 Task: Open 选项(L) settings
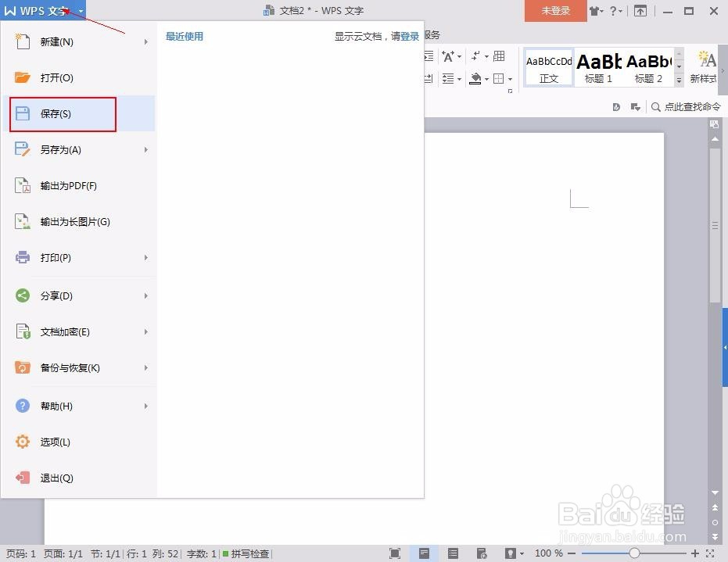[78, 442]
